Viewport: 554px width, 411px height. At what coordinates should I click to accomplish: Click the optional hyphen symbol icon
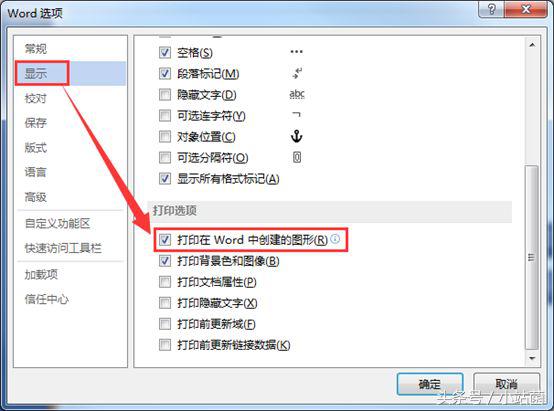coord(297,115)
